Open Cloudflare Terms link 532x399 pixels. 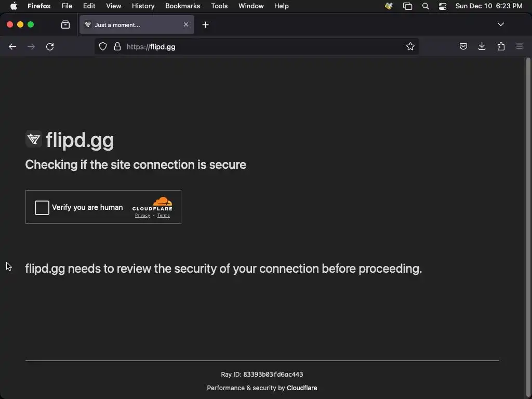pyautogui.click(x=164, y=216)
